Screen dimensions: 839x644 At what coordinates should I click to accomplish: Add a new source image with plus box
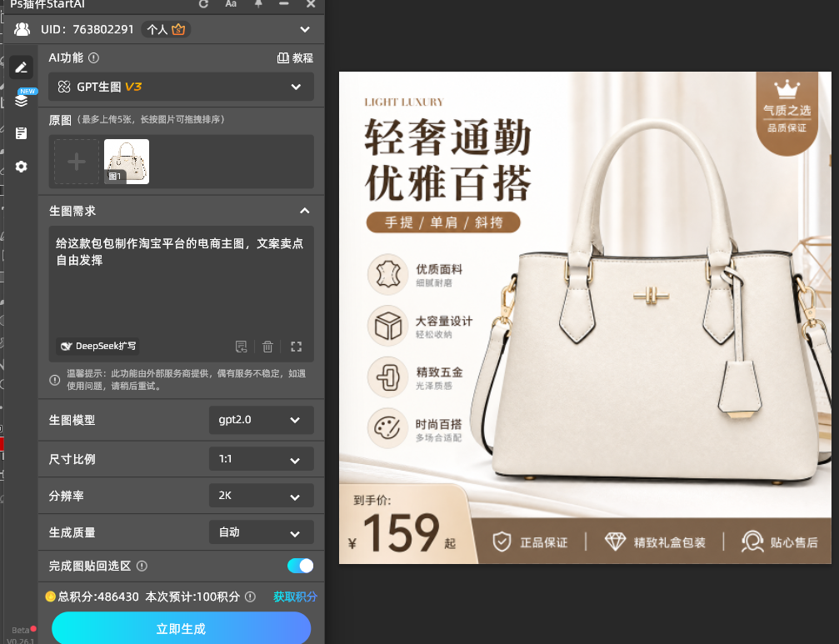[77, 162]
